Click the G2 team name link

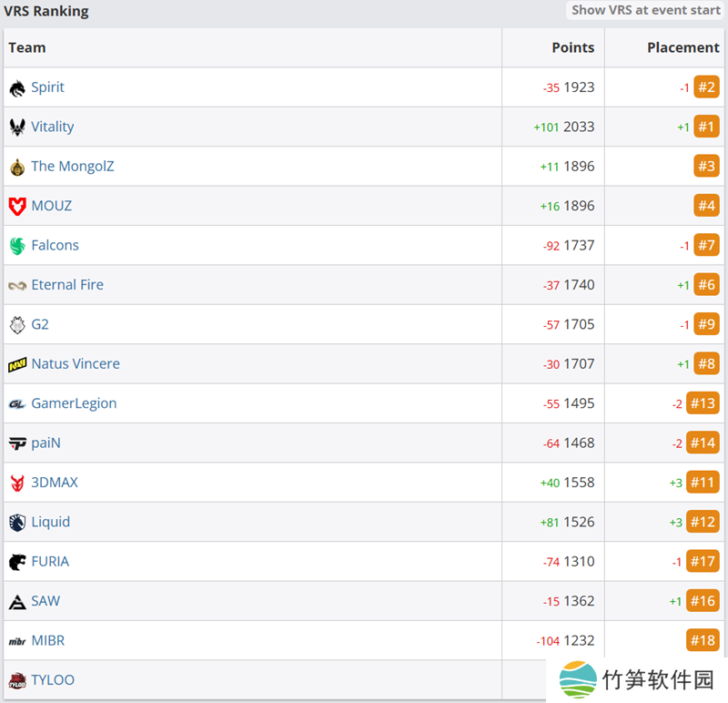40,324
